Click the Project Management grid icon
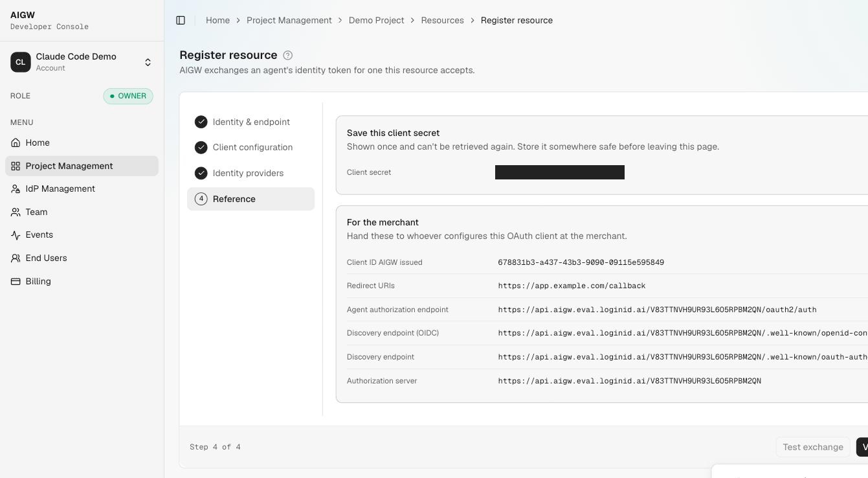The width and height of the screenshot is (868, 478). click(16, 166)
